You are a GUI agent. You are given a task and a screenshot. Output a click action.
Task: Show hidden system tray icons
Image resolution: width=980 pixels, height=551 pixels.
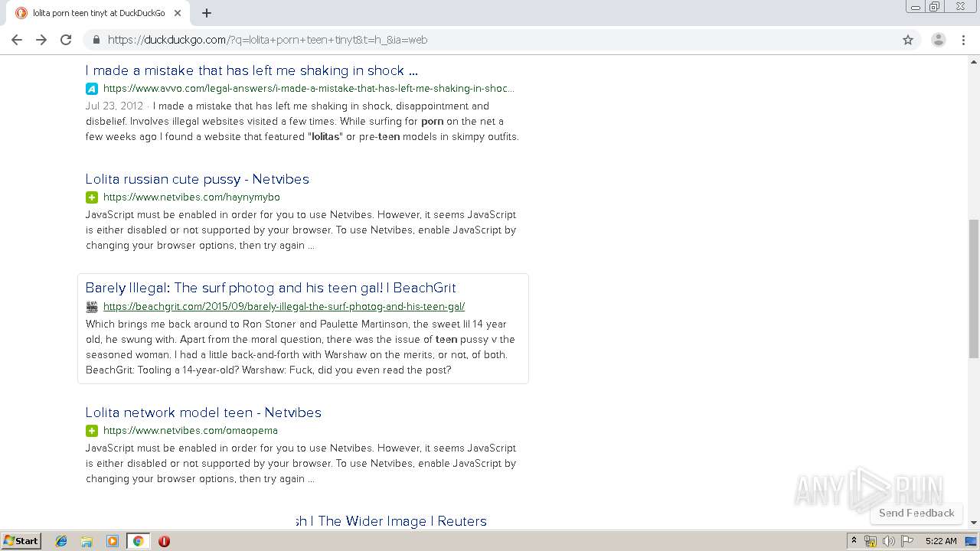pyautogui.click(x=854, y=541)
